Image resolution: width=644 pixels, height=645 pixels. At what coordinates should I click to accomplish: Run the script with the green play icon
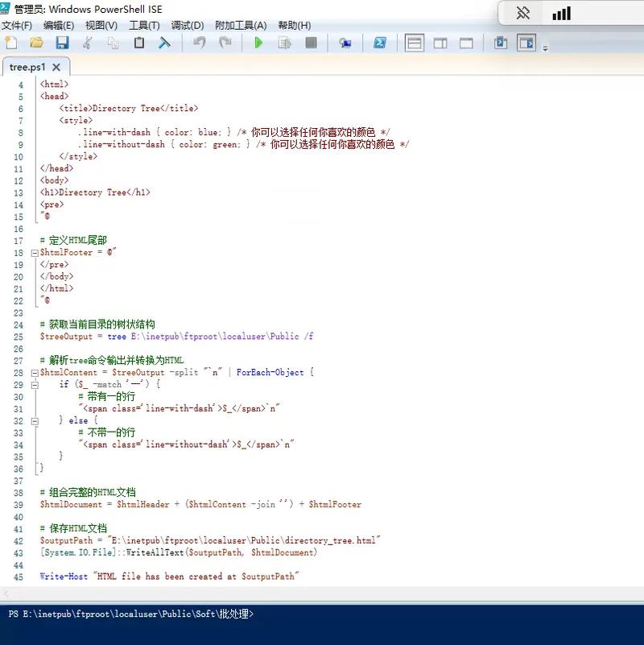tap(258, 43)
